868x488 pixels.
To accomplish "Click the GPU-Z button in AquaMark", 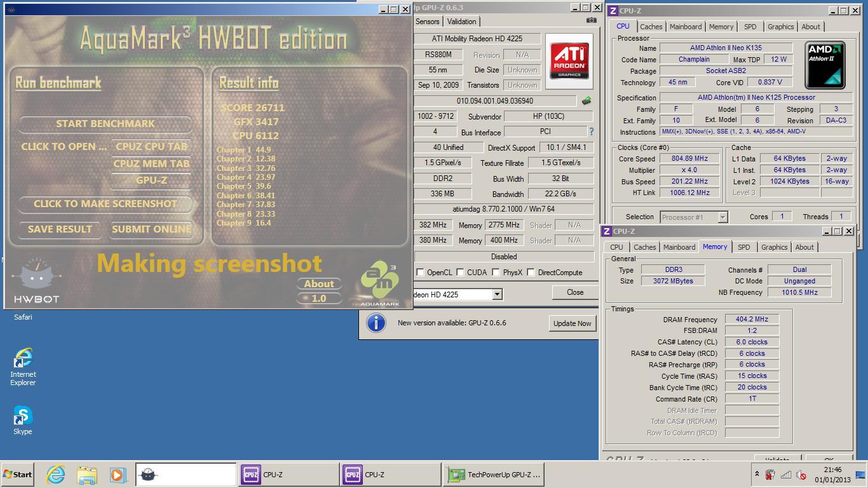I will pos(152,180).
